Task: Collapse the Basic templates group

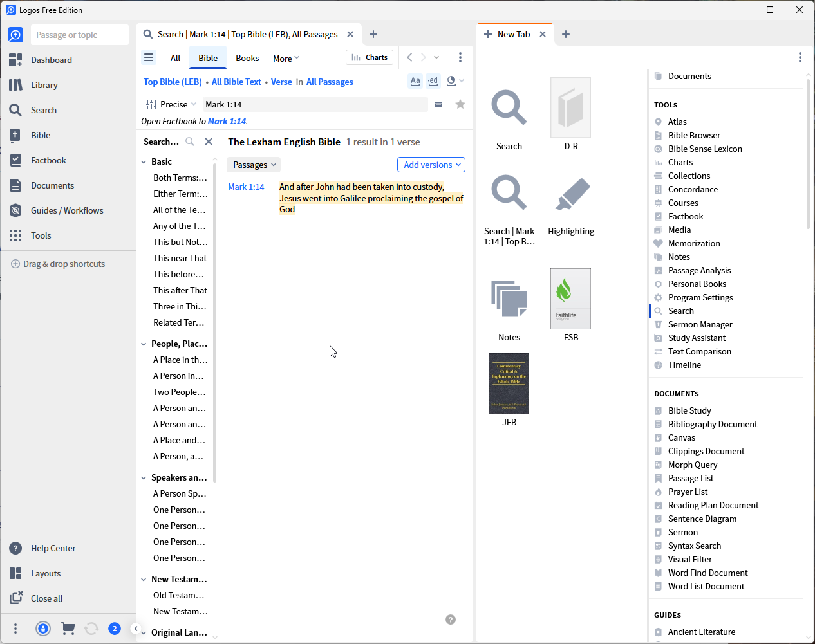Action: pyautogui.click(x=144, y=161)
